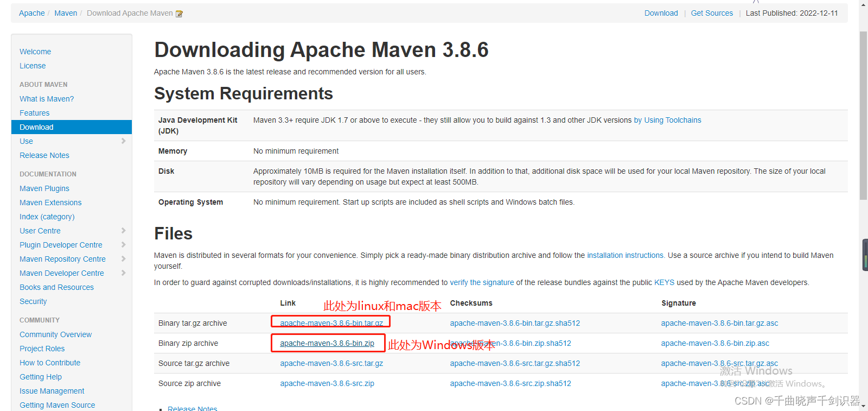Screen dimensions: 868x411
Task: Open Maven Repository Centre page
Action: (x=62, y=259)
